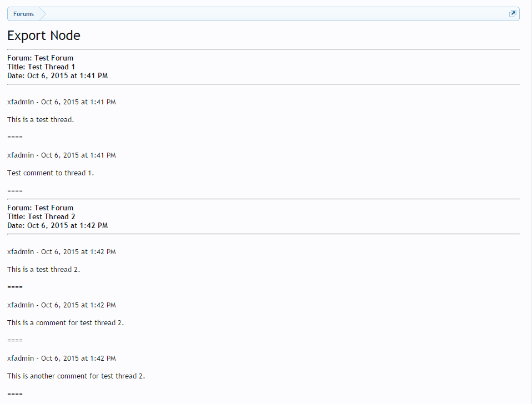Click the xfadmin author line above "This is a test thread."
The image size is (532, 404).
pos(62,102)
